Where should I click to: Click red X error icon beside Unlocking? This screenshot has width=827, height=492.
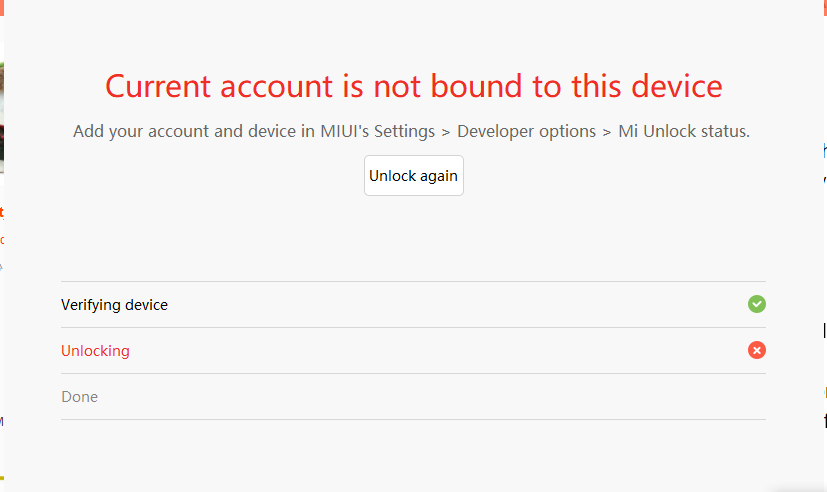[x=757, y=350]
